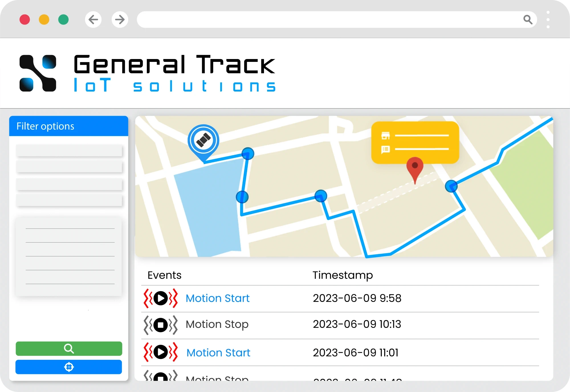Click the Motion Stop event icon
The height and width of the screenshot is (392, 570).
(161, 325)
